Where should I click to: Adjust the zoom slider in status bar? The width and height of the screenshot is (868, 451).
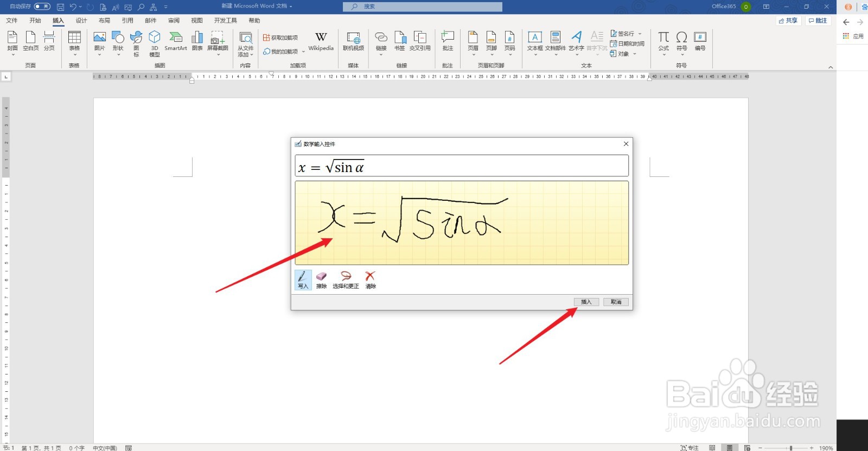(x=791, y=448)
